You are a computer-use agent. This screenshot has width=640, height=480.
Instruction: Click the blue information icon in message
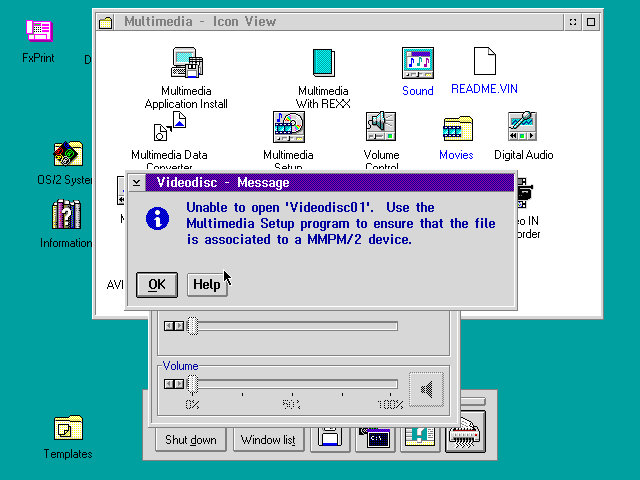click(x=157, y=218)
